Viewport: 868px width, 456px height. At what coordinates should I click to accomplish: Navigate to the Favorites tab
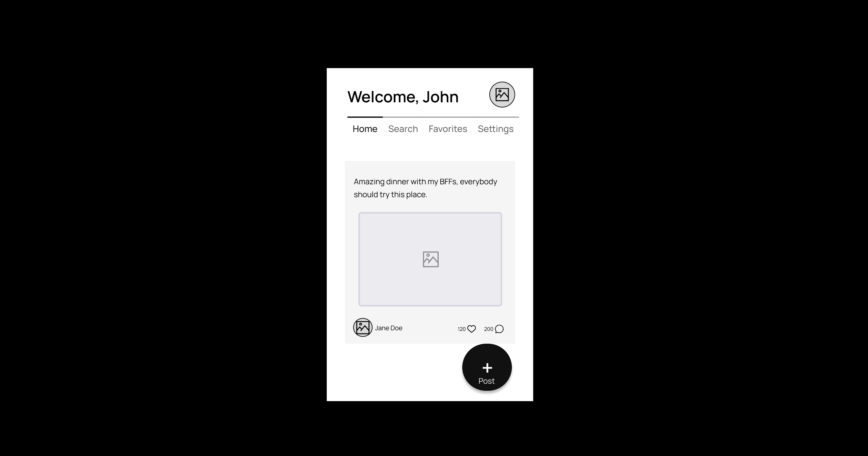coord(448,129)
